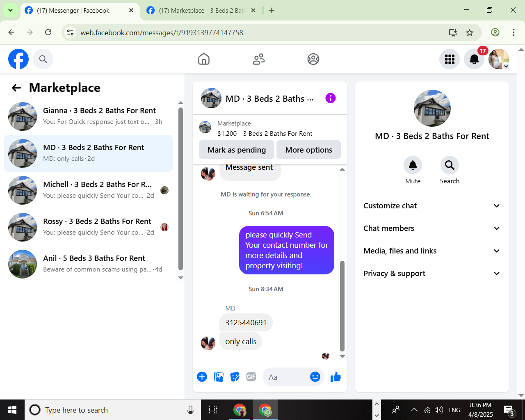
Task: Open the Facebook search magnifier
Action: (x=43, y=59)
